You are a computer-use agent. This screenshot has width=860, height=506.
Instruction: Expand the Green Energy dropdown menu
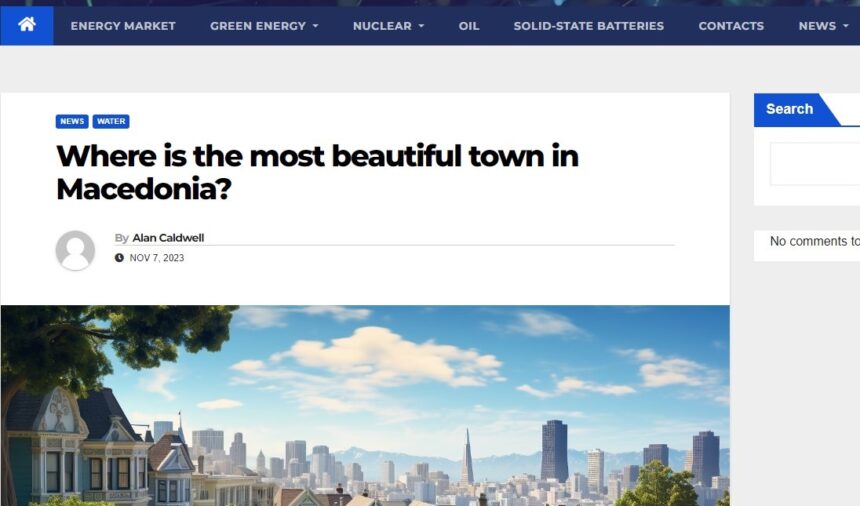264,26
